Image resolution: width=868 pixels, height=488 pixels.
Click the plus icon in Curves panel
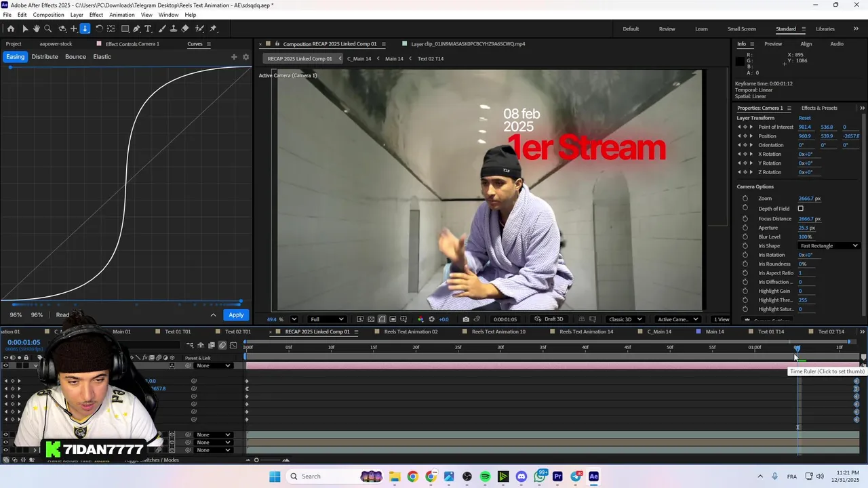234,57
